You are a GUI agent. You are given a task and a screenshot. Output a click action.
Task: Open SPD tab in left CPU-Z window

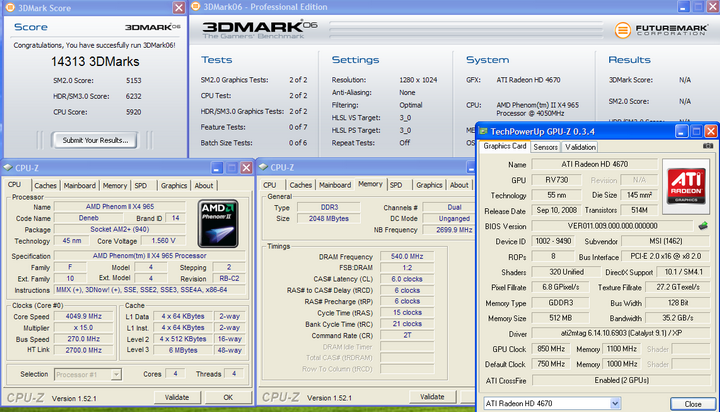coord(141,186)
